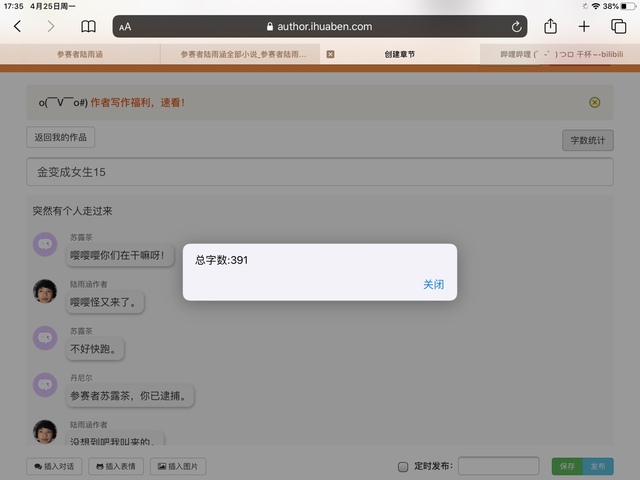Open the Safari share sheet
The width and height of the screenshot is (640, 480).
pyautogui.click(x=550, y=27)
